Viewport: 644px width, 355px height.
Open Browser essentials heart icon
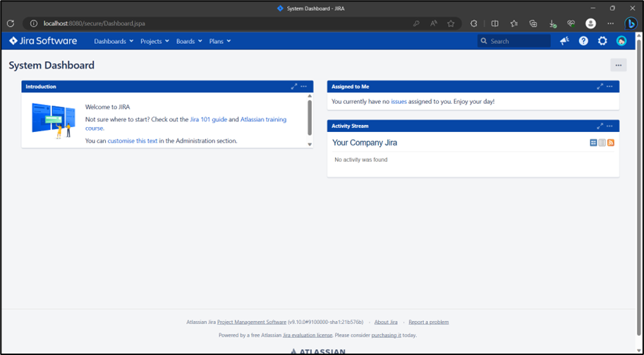tap(571, 23)
